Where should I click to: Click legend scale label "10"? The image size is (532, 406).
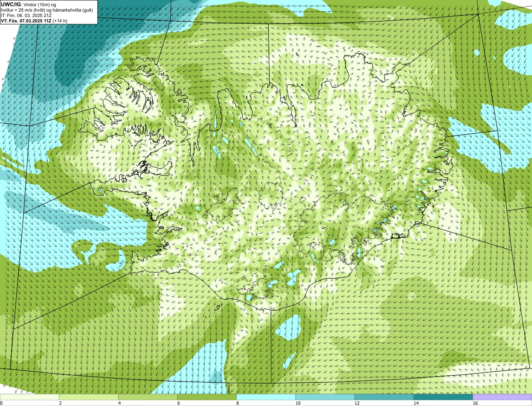298,403
